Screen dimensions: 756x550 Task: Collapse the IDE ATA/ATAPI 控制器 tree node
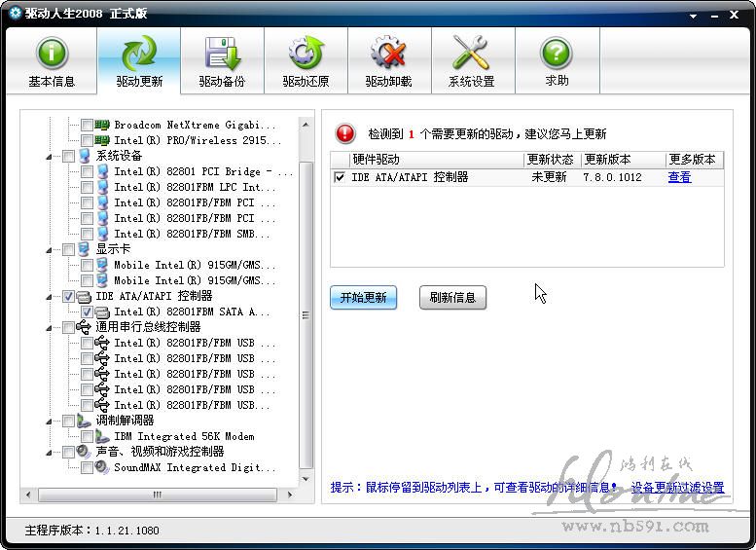50,297
